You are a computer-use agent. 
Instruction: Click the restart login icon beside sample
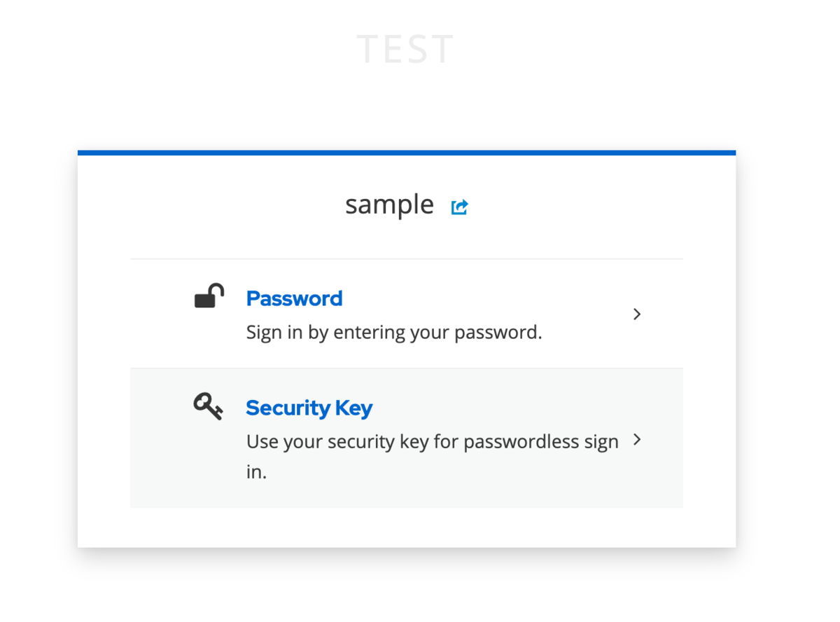coord(459,207)
